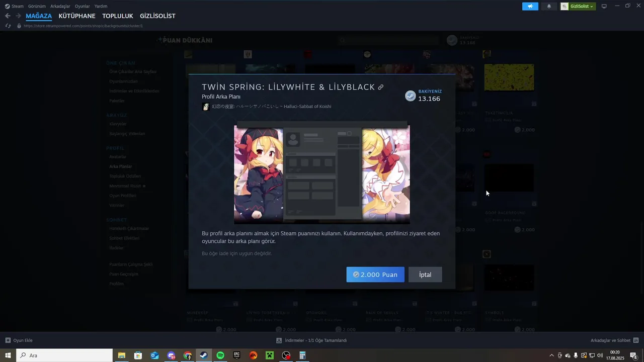The image size is (644, 362).
Task: Buy with the 2.000 Puan button
Action: (x=375, y=275)
